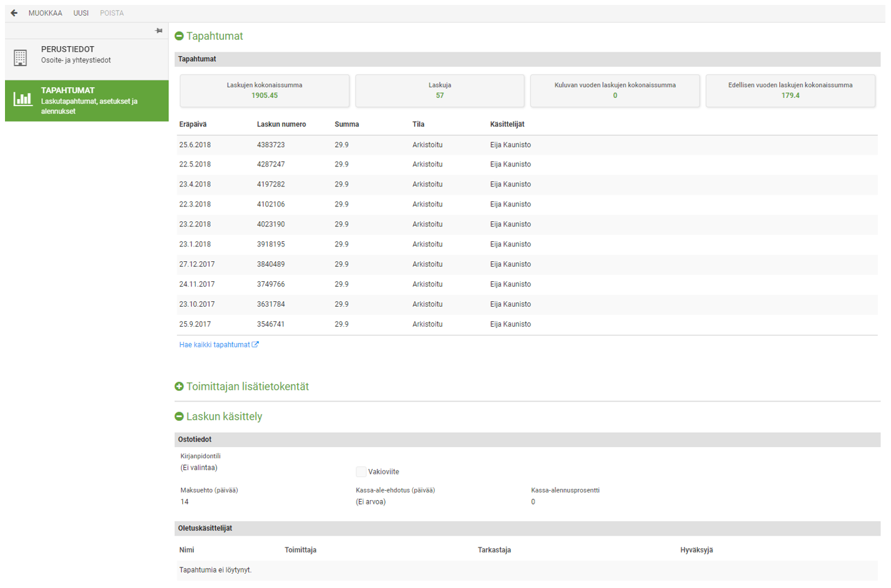
Task: Click the sidebar pin icon
Action: (159, 31)
